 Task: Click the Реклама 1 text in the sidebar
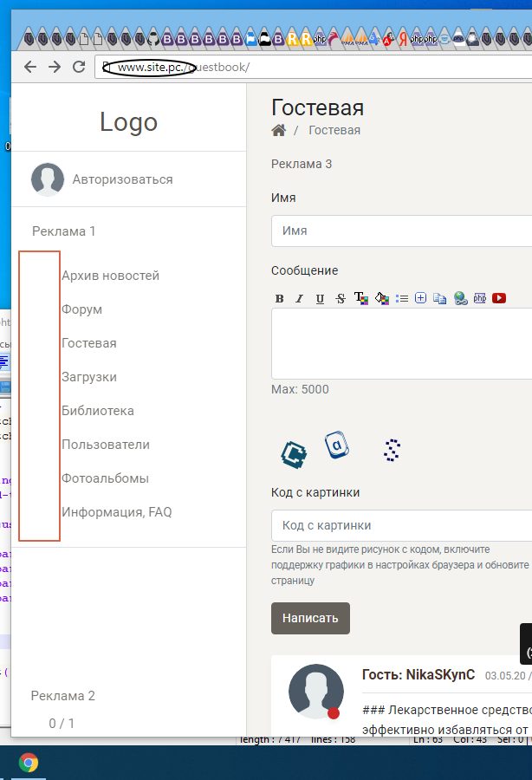(63, 231)
